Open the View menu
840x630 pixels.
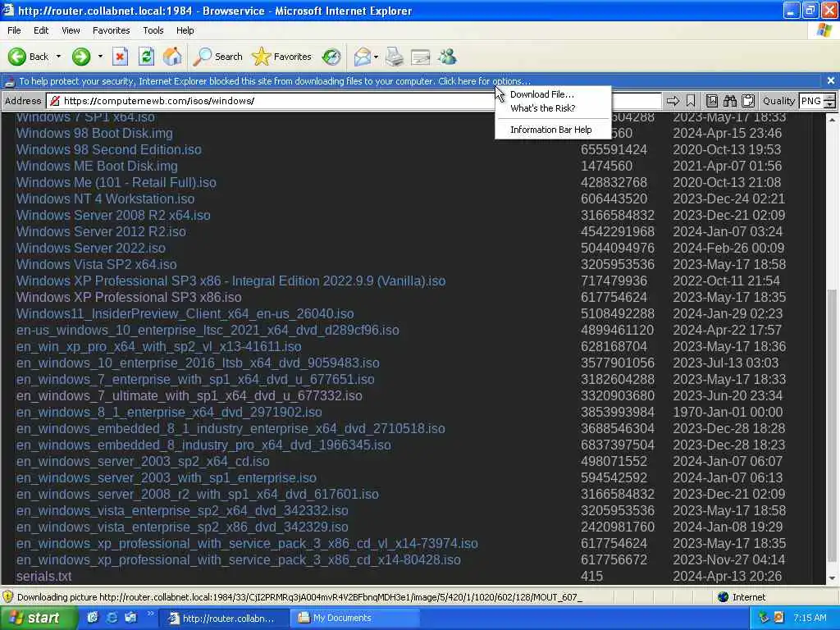71,30
